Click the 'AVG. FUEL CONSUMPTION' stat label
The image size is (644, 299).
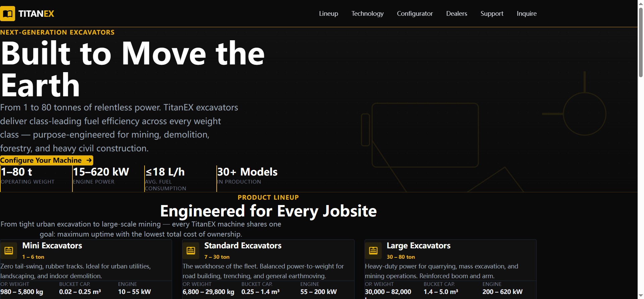165,185
